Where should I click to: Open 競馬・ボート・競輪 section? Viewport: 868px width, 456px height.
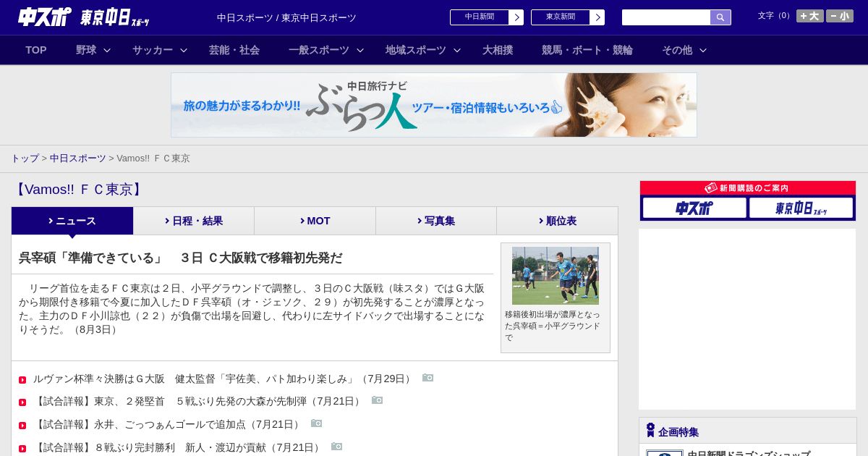pos(587,50)
